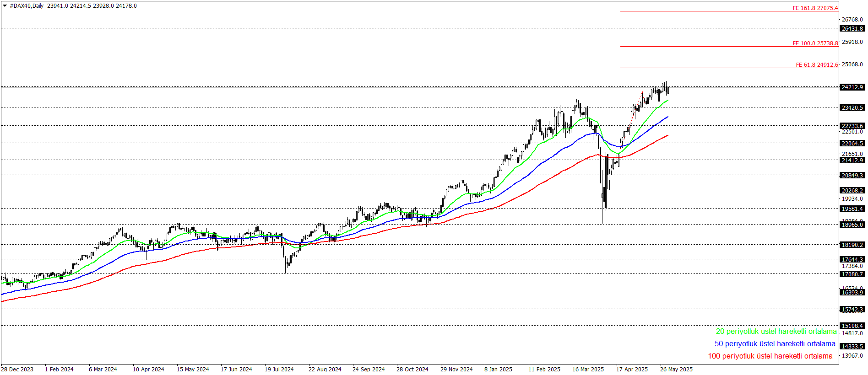
Task: Click the blue 50 periyotluk üstel hareketli ortalama label
Action: tap(775, 343)
